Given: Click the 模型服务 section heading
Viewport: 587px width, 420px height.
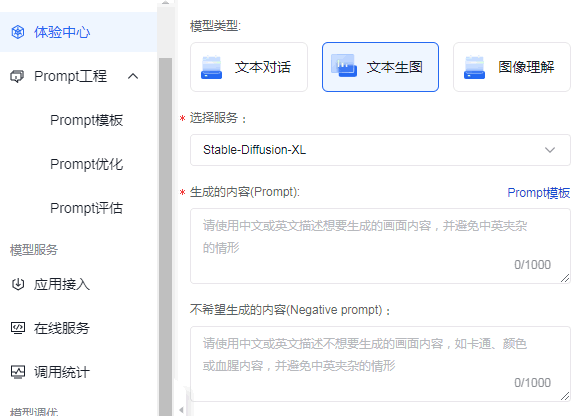Looking at the screenshot, I should 34,250.
